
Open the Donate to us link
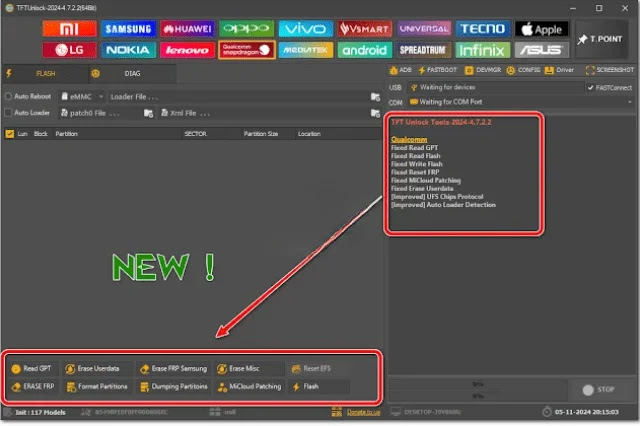363,413
